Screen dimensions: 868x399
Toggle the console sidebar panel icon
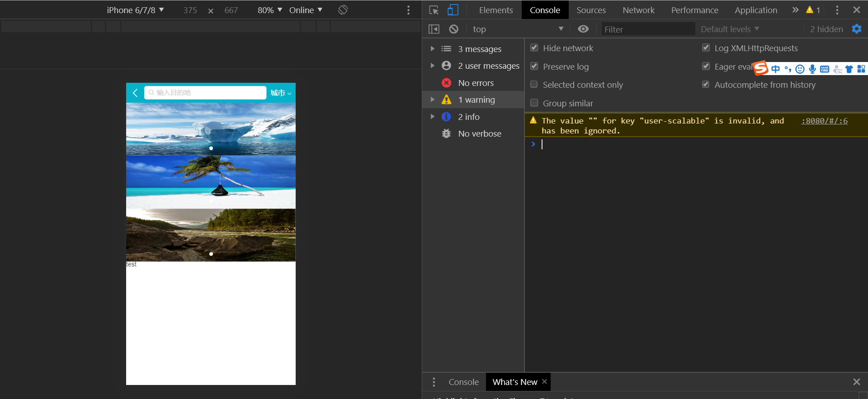tap(434, 29)
